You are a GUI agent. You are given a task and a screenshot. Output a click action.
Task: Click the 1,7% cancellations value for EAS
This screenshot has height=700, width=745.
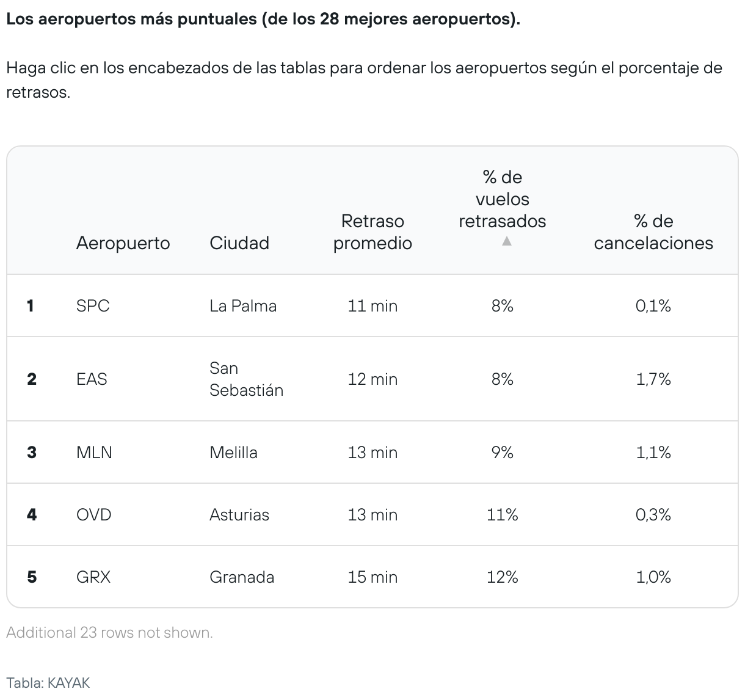pyautogui.click(x=653, y=379)
